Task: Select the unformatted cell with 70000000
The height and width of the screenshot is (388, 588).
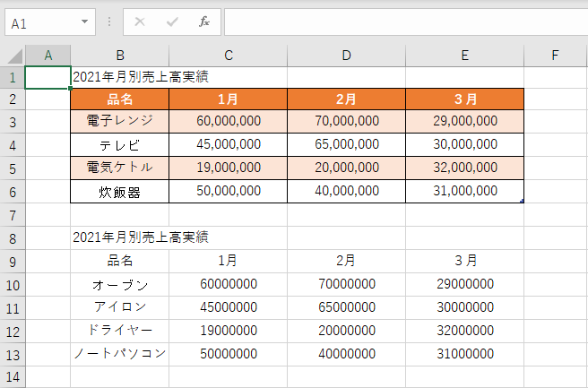Action: click(x=346, y=284)
